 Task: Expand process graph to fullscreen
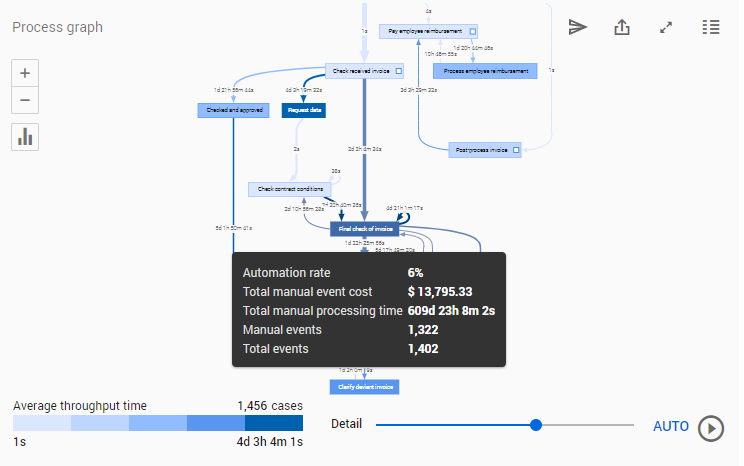[666, 27]
